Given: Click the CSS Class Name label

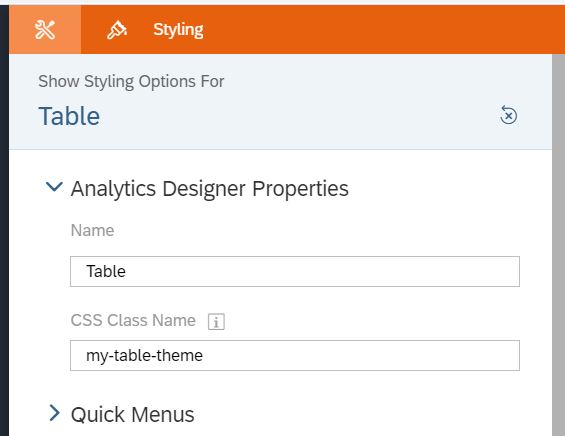Looking at the screenshot, I should click(x=133, y=320).
